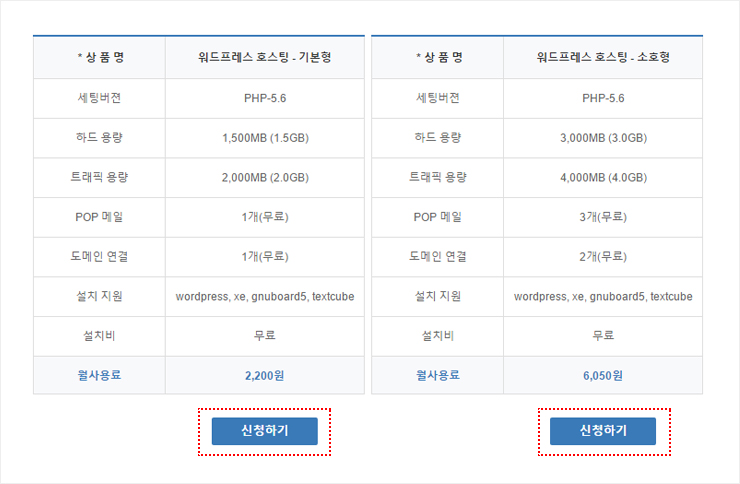Click POP 메일 label in 소호형 table
740x484 pixels.
(x=438, y=217)
